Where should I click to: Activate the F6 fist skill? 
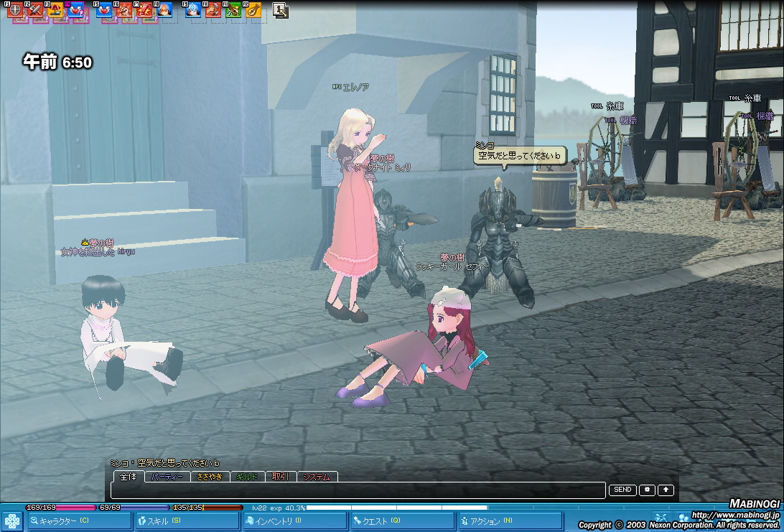pos(124,9)
